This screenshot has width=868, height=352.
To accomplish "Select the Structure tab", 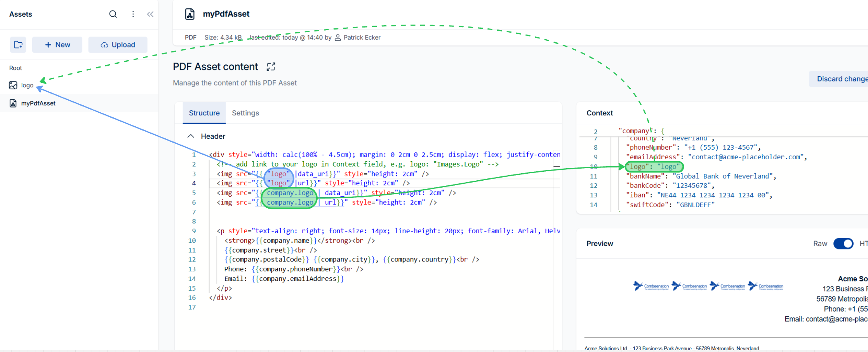I will click(x=204, y=113).
